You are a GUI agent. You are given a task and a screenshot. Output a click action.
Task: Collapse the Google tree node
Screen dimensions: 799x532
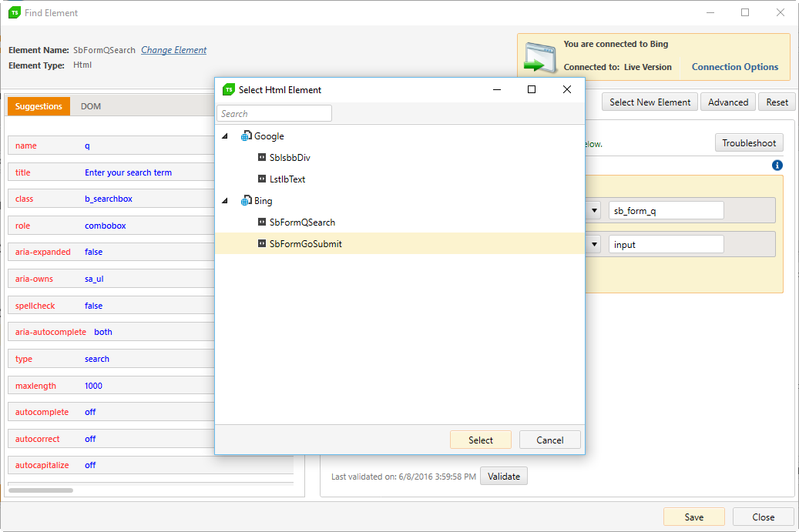[x=225, y=136]
